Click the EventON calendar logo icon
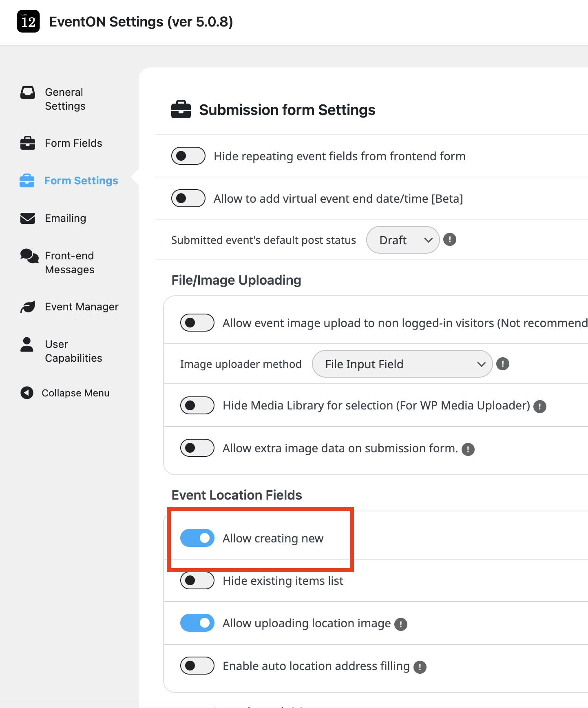 point(28,21)
